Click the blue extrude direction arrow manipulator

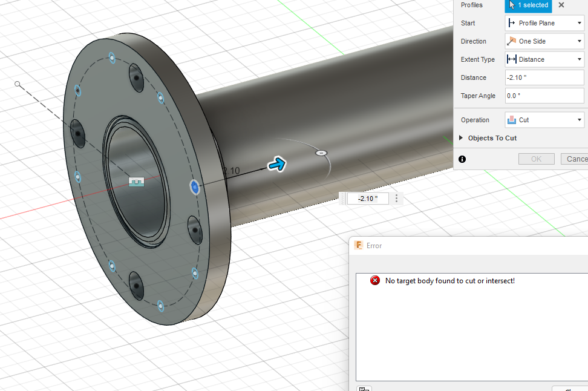[x=277, y=163]
